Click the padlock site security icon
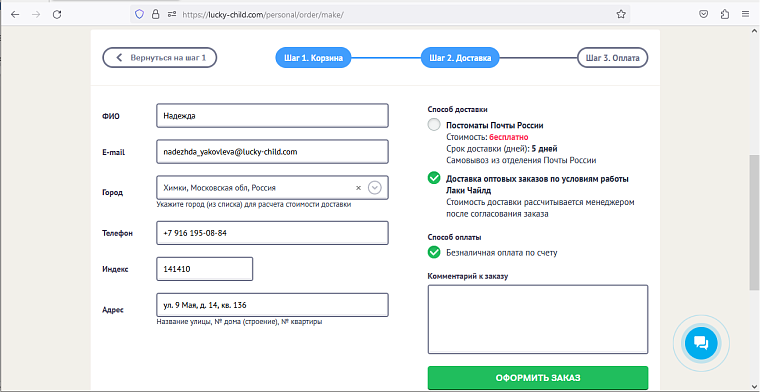The width and height of the screenshot is (760, 392). 155,15
